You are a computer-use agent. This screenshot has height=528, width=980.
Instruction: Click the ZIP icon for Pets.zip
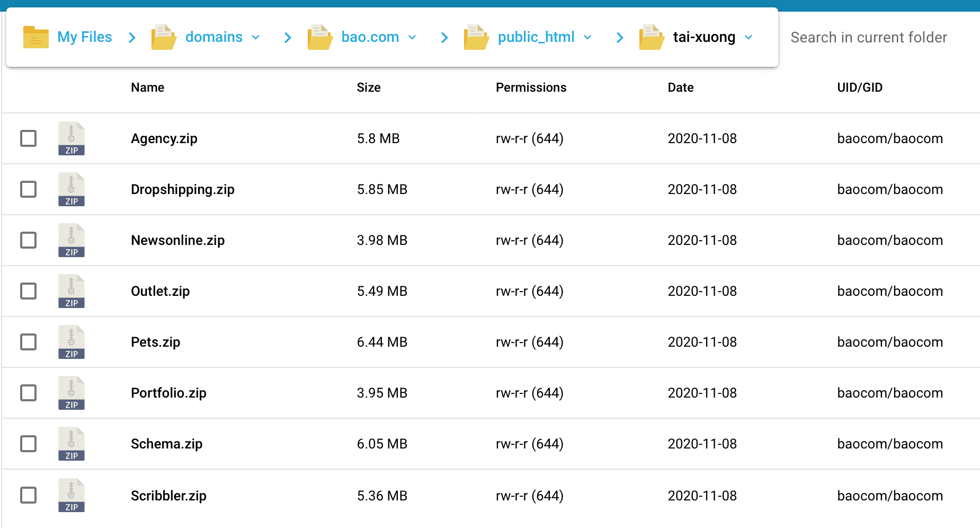(x=71, y=342)
